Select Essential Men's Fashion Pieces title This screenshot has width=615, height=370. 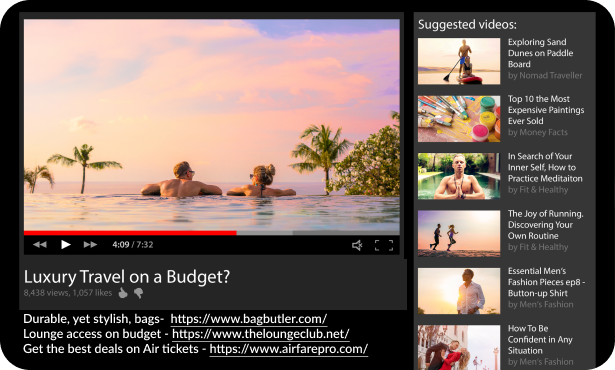[x=546, y=282]
